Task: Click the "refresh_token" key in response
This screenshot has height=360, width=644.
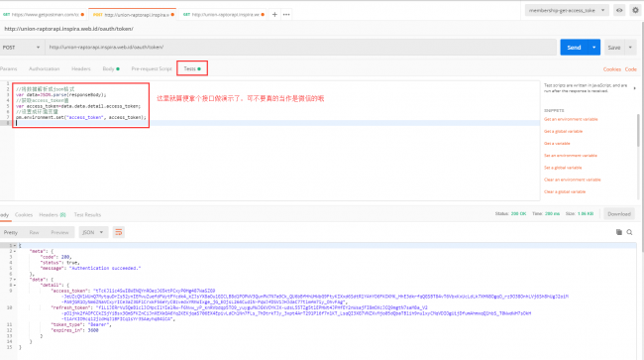Action: (x=70, y=307)
